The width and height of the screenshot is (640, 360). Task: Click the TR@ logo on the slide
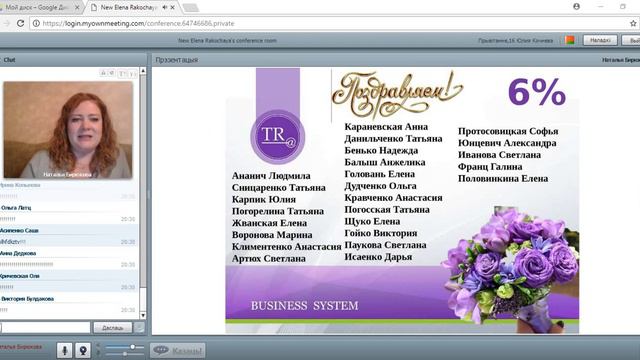pyautogui.click(x=278, y=137)
